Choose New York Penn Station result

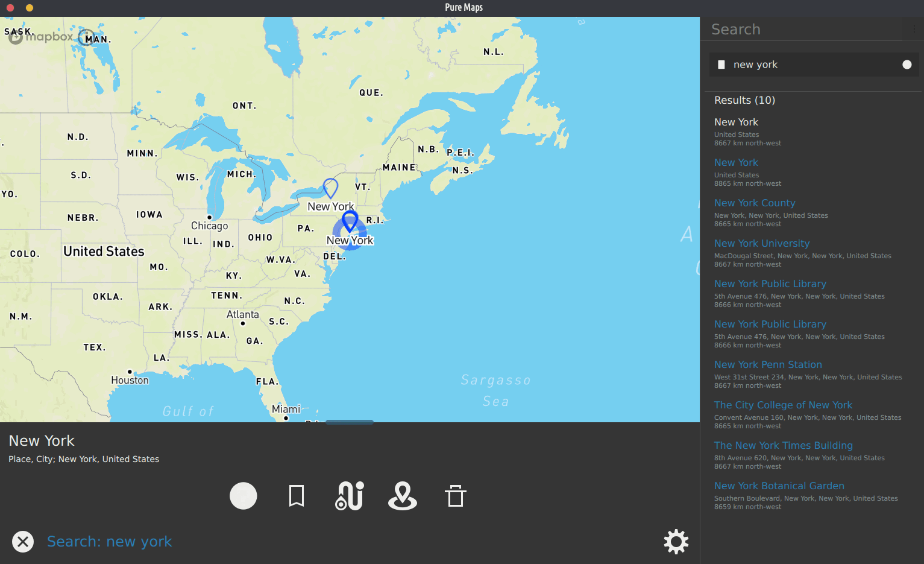point(768,365)
